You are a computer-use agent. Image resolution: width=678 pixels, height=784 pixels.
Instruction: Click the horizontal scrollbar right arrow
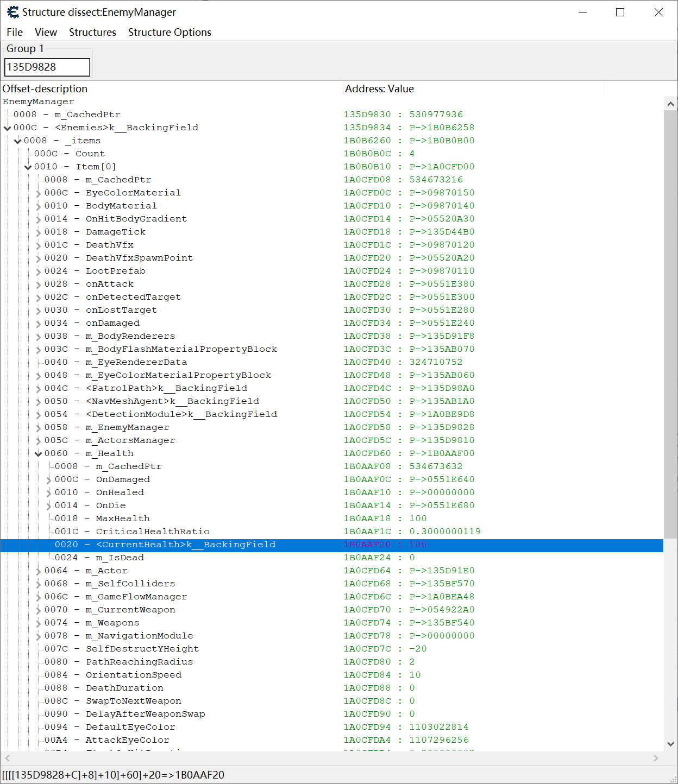pyautogui.click(x=656, y=758)
